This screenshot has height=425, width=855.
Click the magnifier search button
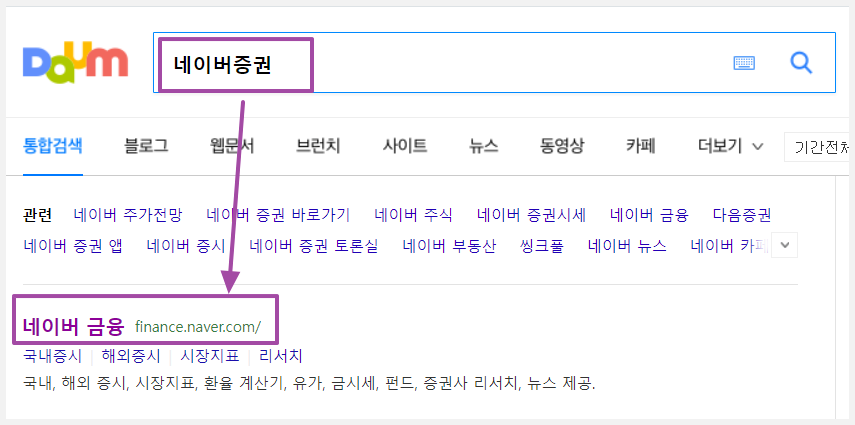click(801, 63)
